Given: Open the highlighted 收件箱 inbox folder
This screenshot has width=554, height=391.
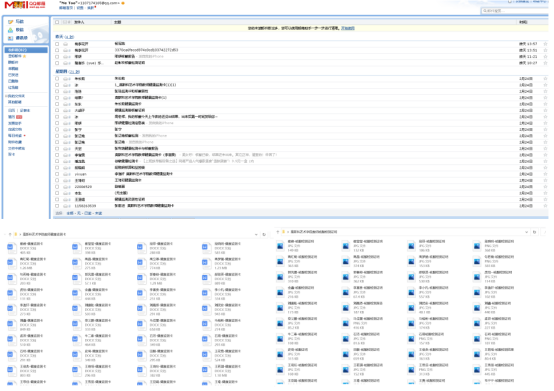Looking at the screenshot, I should [x=26, y=50].
